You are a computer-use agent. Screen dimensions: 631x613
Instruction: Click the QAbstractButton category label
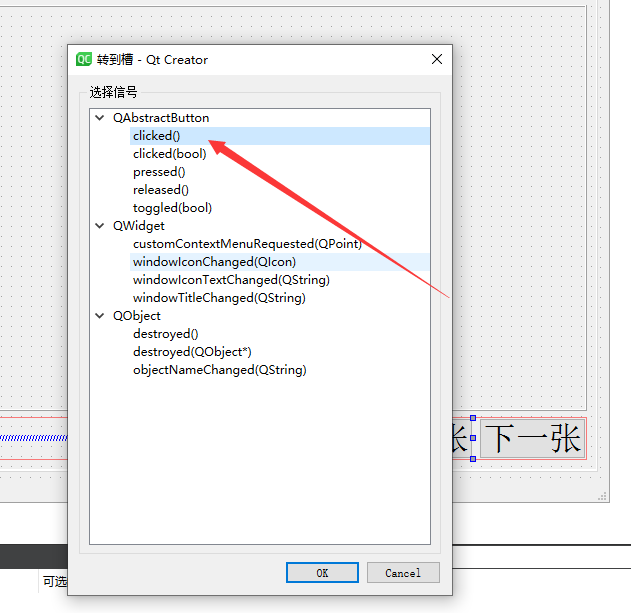[x=161, y=118]
